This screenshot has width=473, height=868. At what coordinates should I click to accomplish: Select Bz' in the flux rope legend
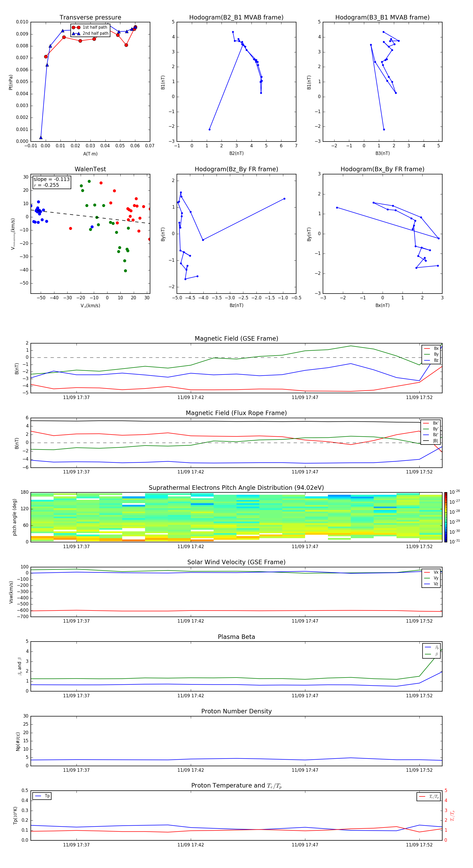click(x=431, y=435)
